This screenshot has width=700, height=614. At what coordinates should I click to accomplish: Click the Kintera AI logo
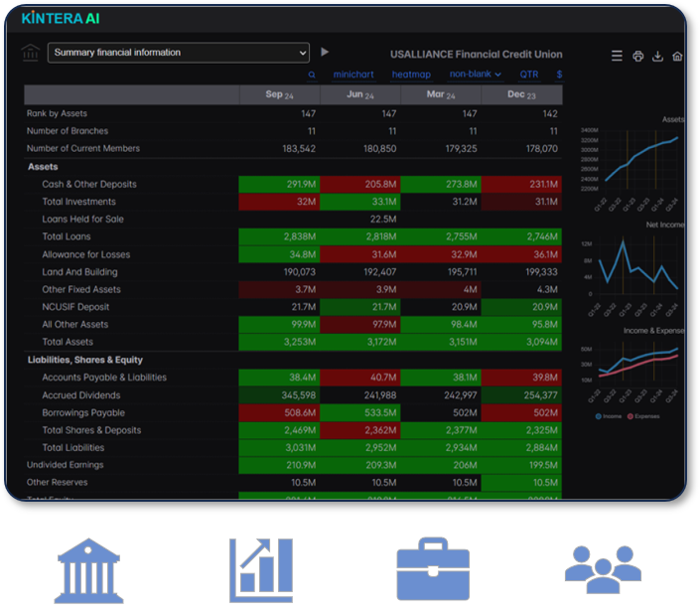[x=61, y=18]
